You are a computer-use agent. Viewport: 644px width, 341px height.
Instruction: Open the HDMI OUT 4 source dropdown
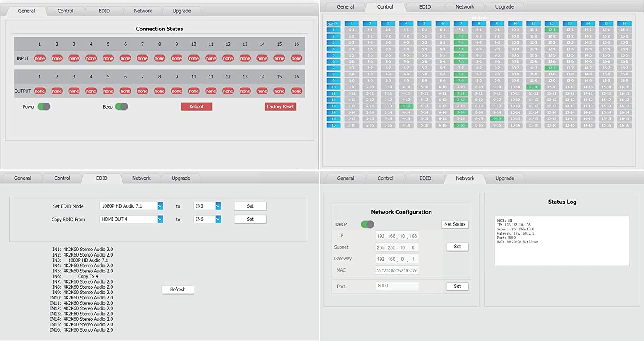point(131,219)
